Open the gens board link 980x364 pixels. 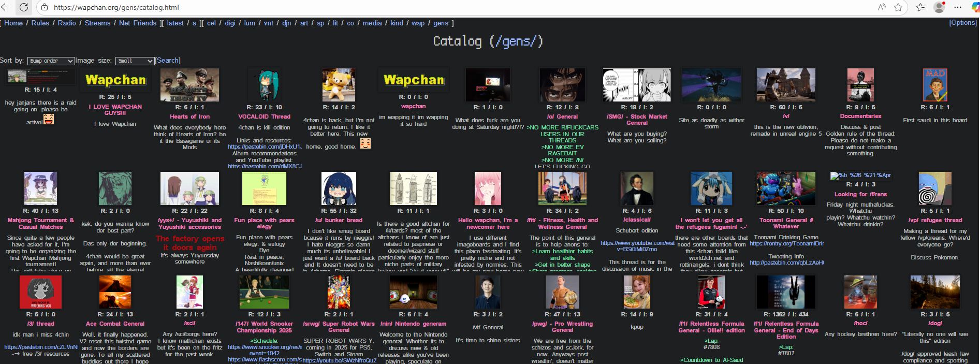441,23
